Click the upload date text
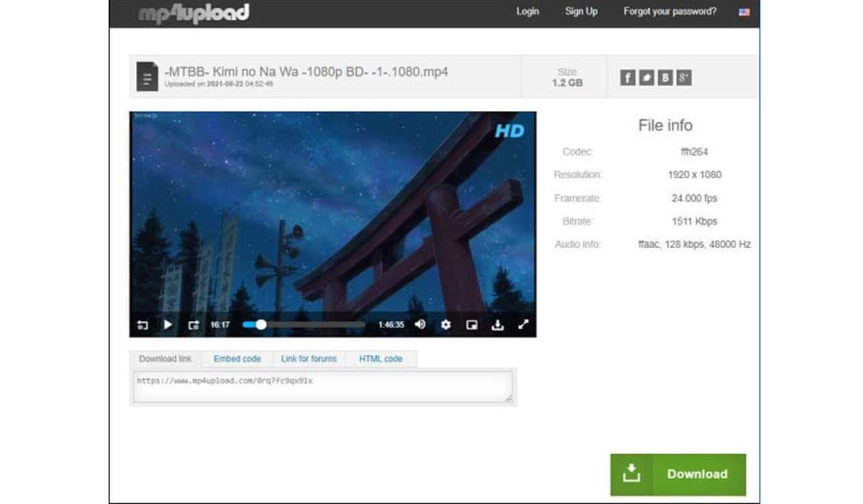Image resolution: width=863 pixels, height=504 pixels. point(219,85)
